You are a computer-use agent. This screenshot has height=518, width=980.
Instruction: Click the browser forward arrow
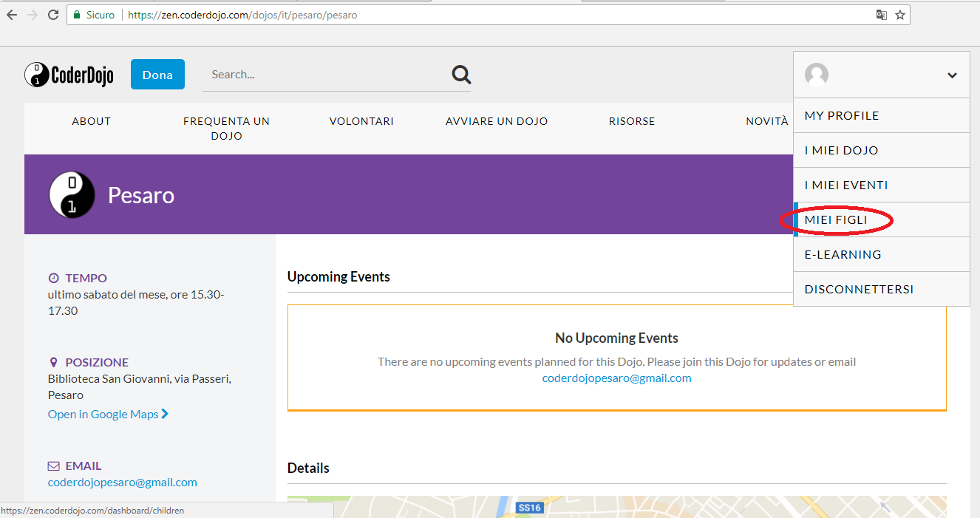(x=32, y=15)
